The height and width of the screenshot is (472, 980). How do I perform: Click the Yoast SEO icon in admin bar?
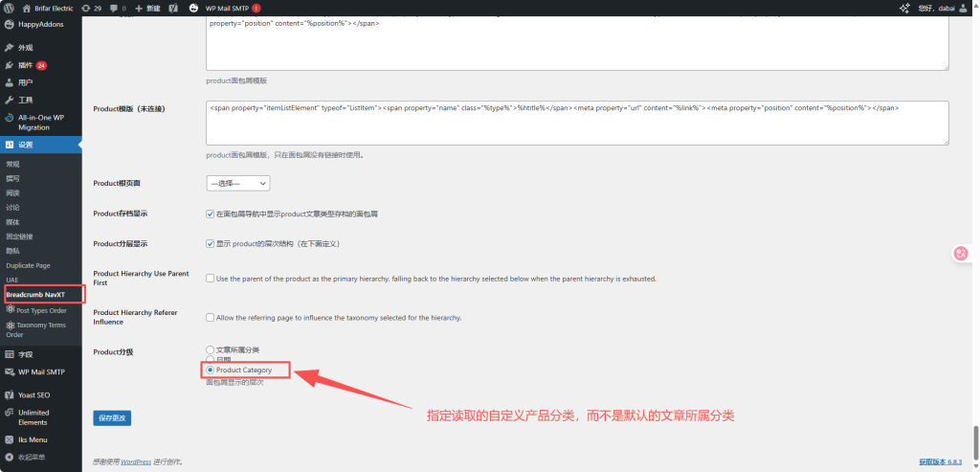[172, 8]
